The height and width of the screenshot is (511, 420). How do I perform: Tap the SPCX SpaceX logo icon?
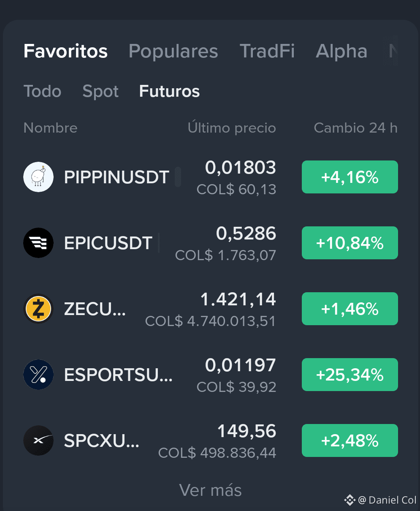coord(38,440)
